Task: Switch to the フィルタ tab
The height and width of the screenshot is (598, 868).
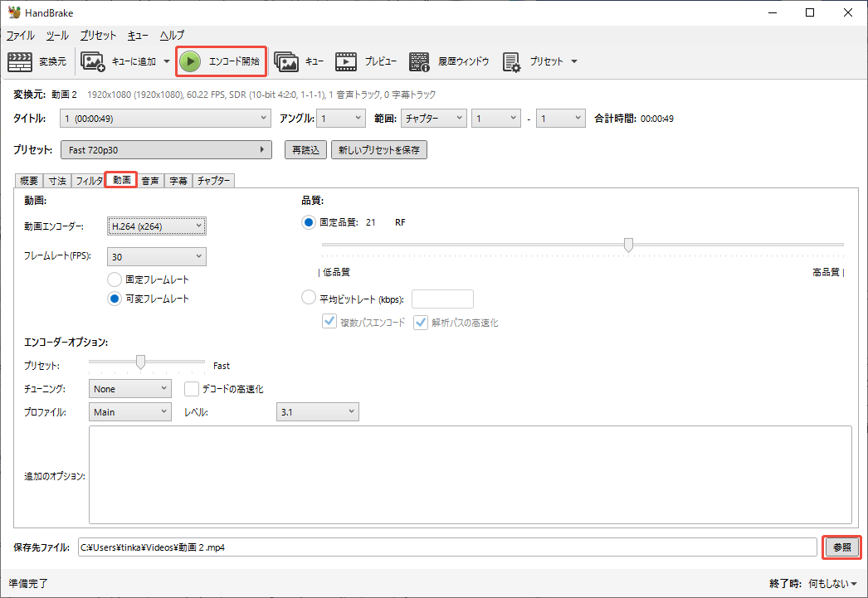Action: coord(88,181)
